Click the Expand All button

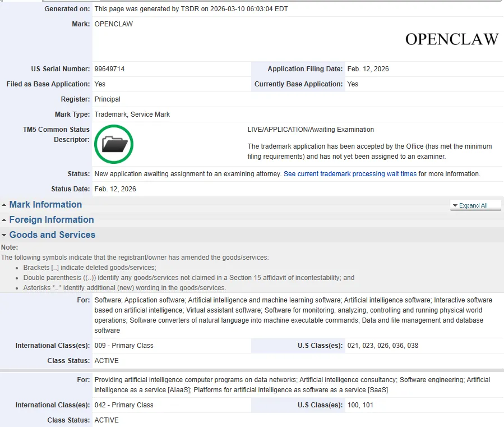475,205
